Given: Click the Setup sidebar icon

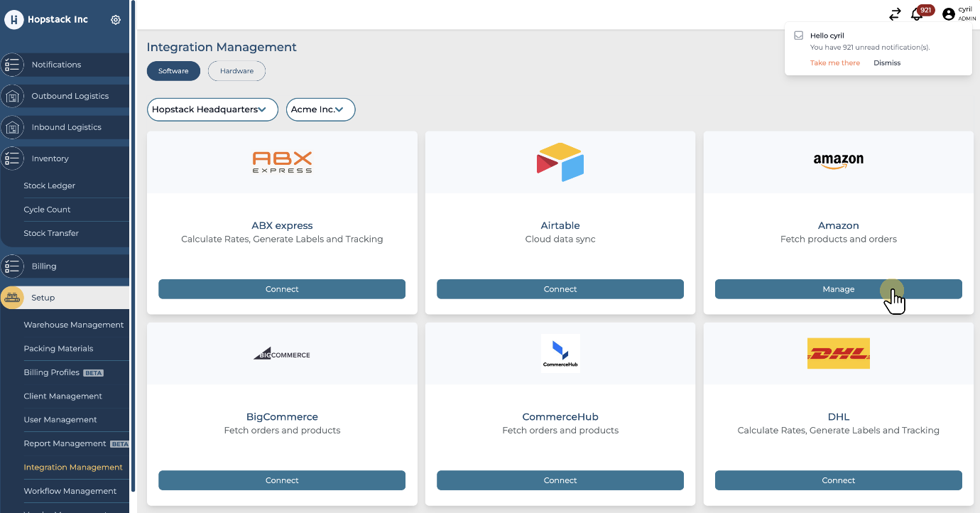Looking at the screenshot, I should [x=12, y=298].
